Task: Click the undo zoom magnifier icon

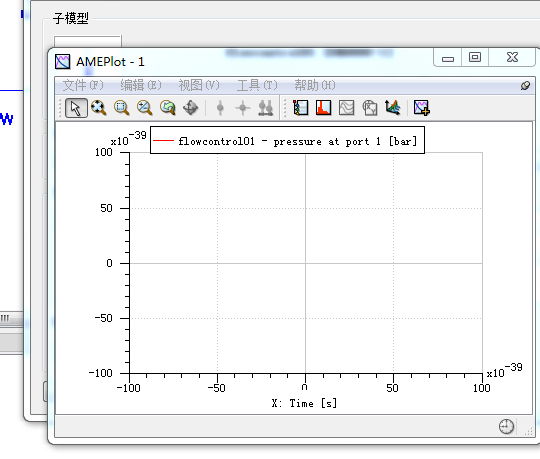Action: [168, 108]
